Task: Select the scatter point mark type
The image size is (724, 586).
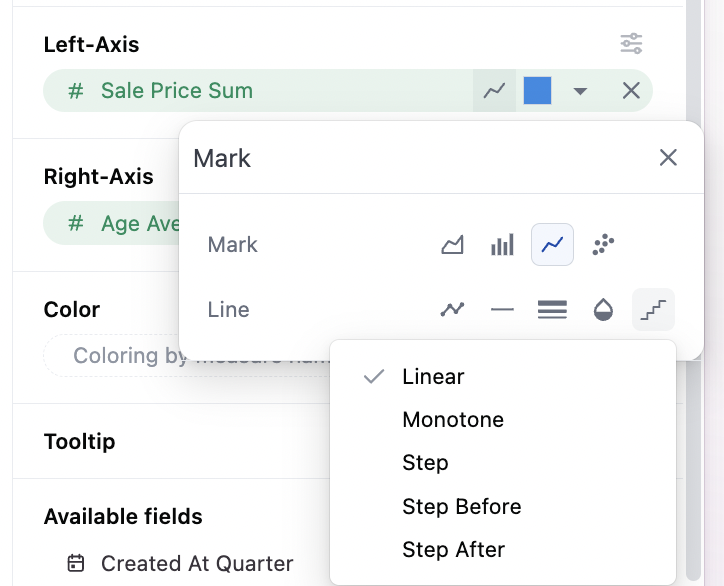Action: (602, 245)
